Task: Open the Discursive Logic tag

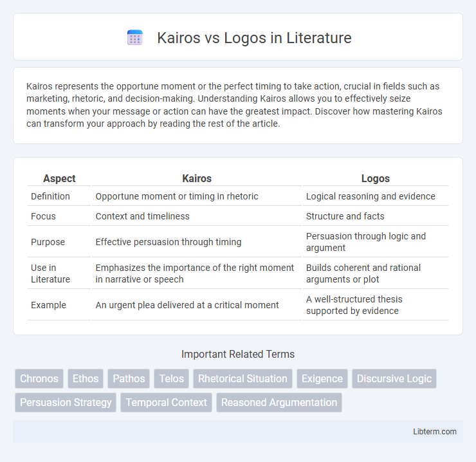Action: [x=394, y=378]
